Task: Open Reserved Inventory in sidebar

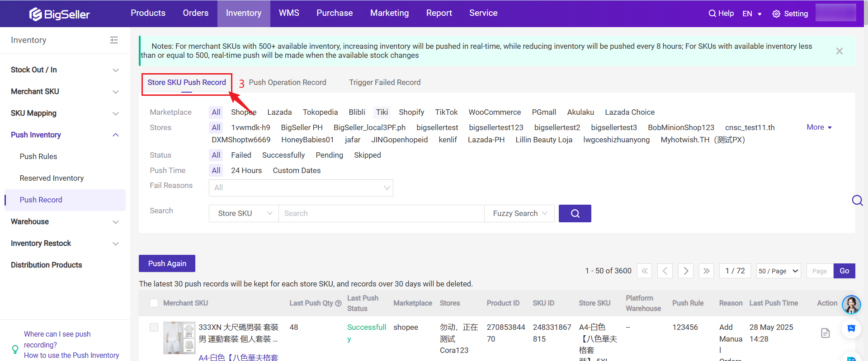Action: pos(52,178)
